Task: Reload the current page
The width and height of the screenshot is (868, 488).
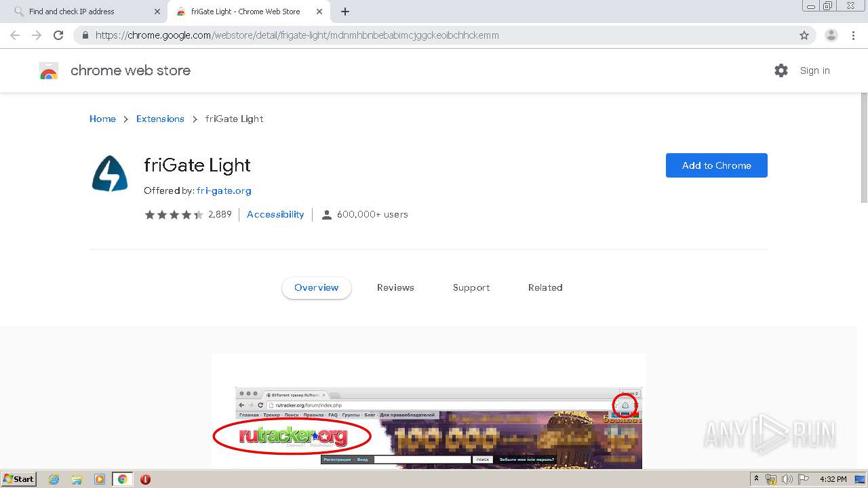Action: [58, 35]
